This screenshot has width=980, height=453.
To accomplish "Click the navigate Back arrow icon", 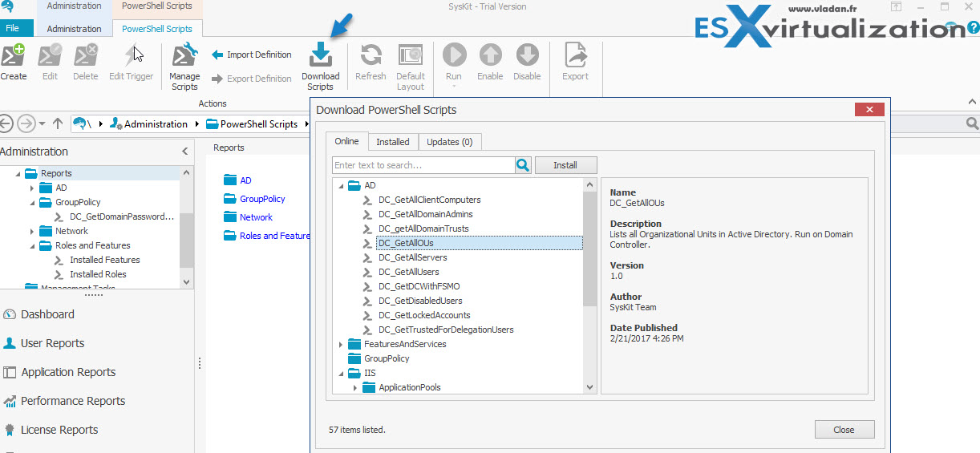I will coord(6,123).
